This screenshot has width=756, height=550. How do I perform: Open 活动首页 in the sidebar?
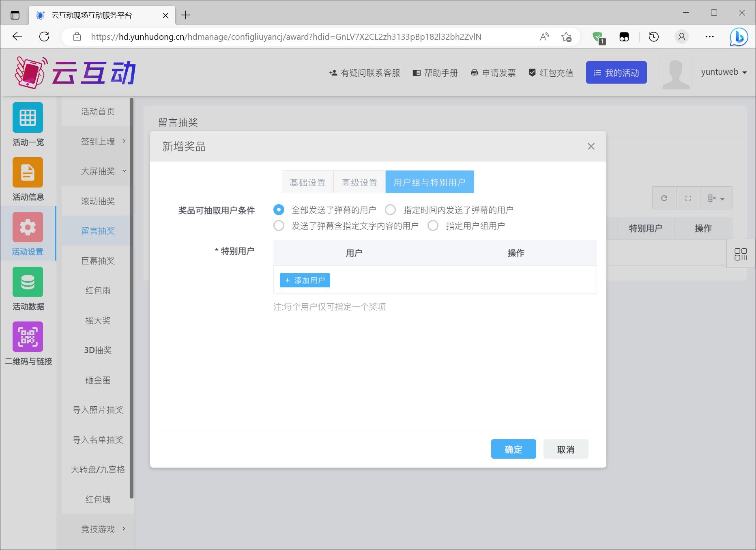(98, 112)
